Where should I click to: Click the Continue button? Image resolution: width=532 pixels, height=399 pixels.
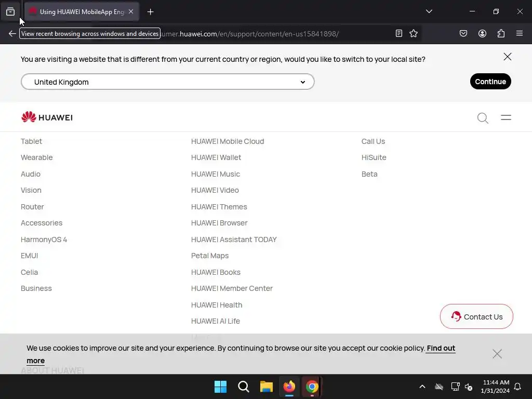pos(490,82)
